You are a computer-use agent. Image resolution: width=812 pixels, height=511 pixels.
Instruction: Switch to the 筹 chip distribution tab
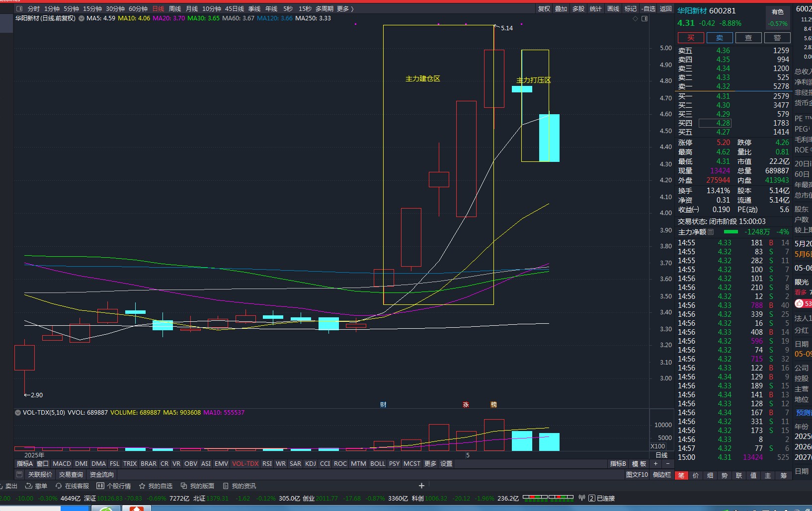pyautogui.click(x=784, y=476)
